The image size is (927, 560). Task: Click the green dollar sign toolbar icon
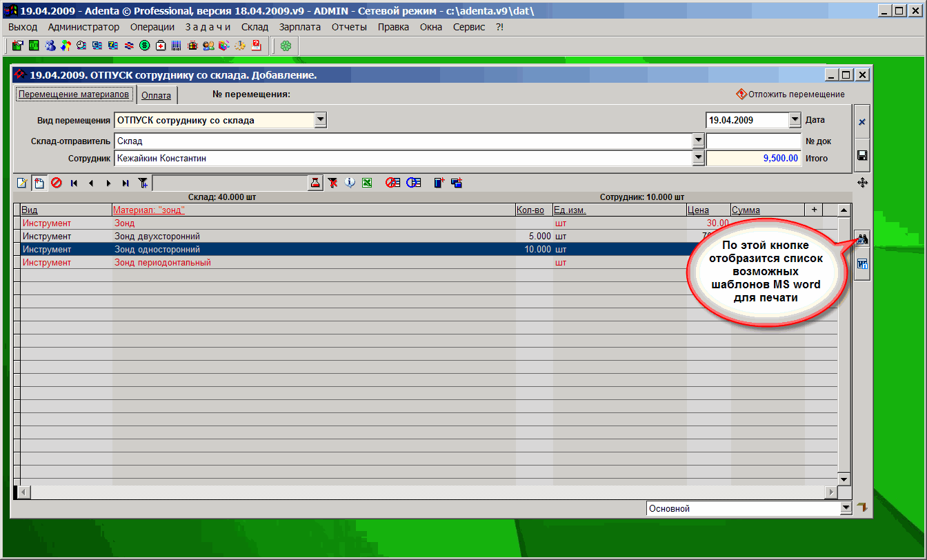point(145,46)
